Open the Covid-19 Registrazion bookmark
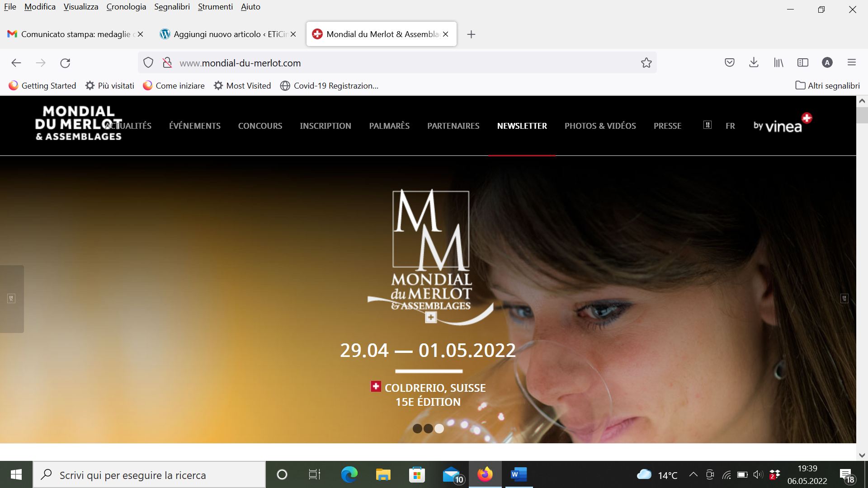Viewport: 868px width, 488px height. pyautogui.click(x=329, y=86)
